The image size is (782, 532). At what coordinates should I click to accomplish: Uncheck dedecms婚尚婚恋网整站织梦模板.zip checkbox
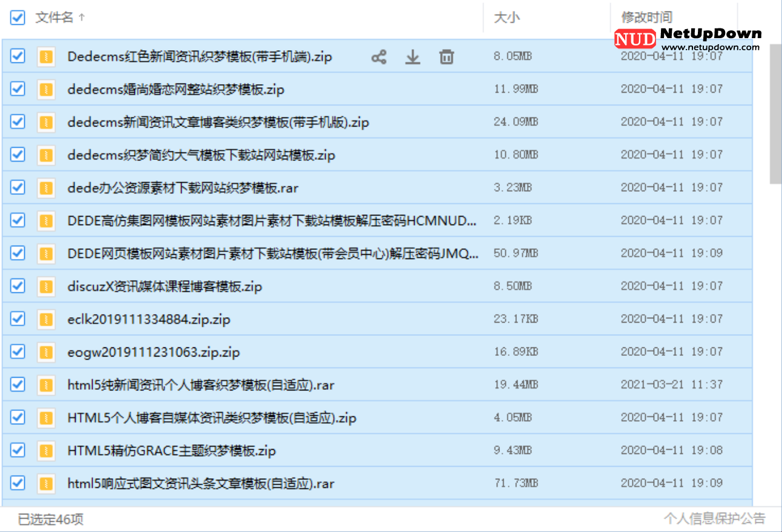[18, 89]
